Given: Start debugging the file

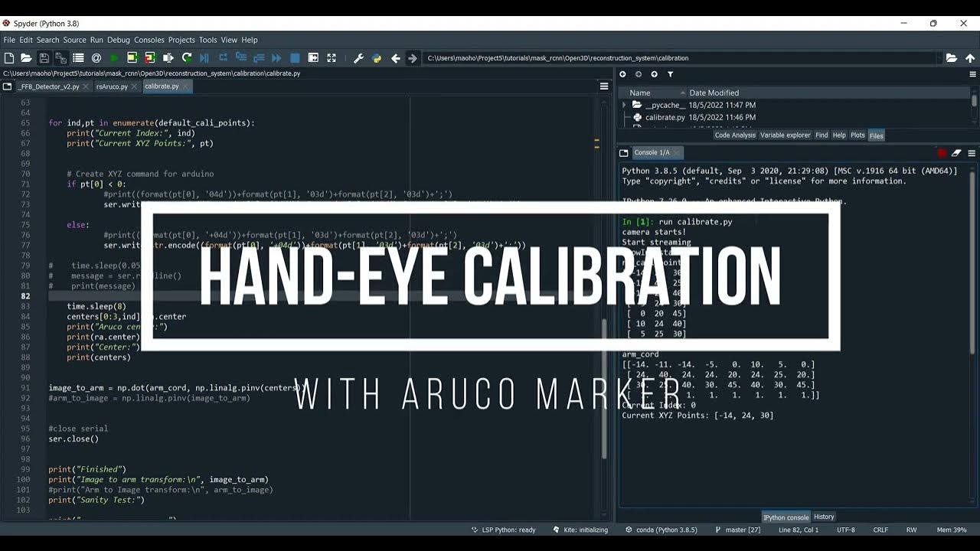Looking at the screenshot, I should pyautogui.click(x=204, y=58).
